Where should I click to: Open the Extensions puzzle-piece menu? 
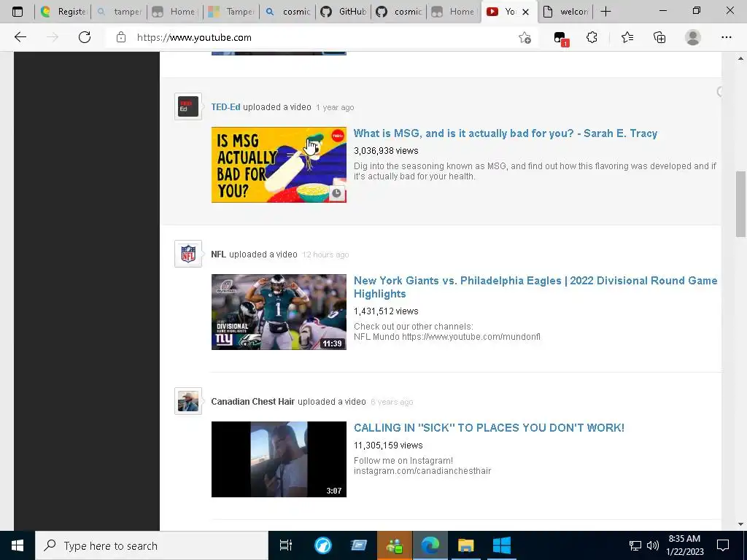(x=592, y=37)
